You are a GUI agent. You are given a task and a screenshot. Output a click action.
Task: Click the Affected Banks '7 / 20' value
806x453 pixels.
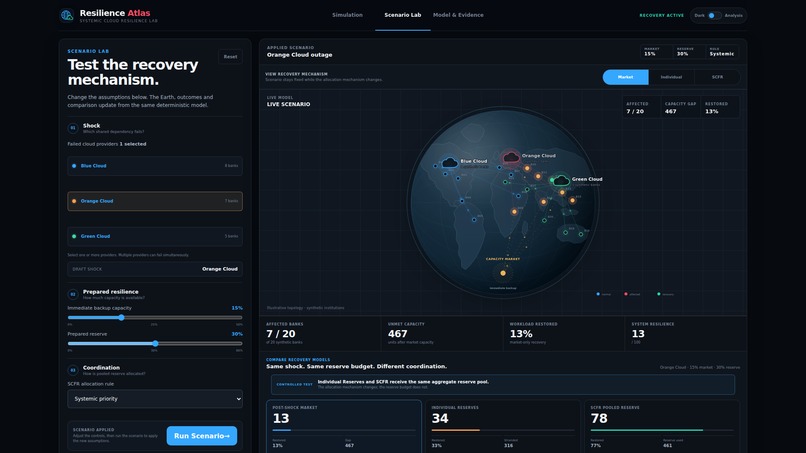281,334
